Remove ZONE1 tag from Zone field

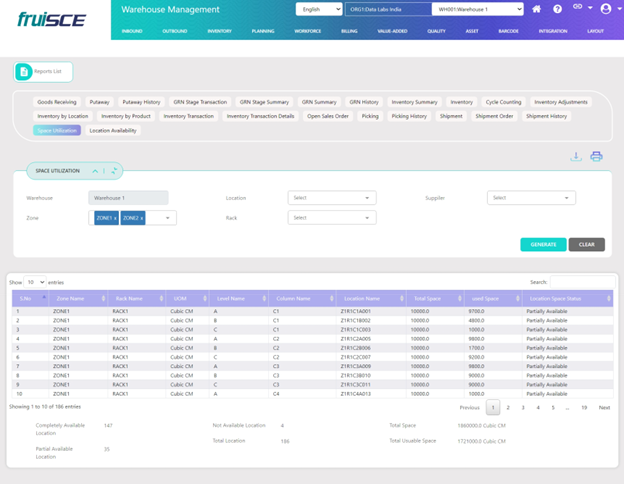tap(115, 217)
